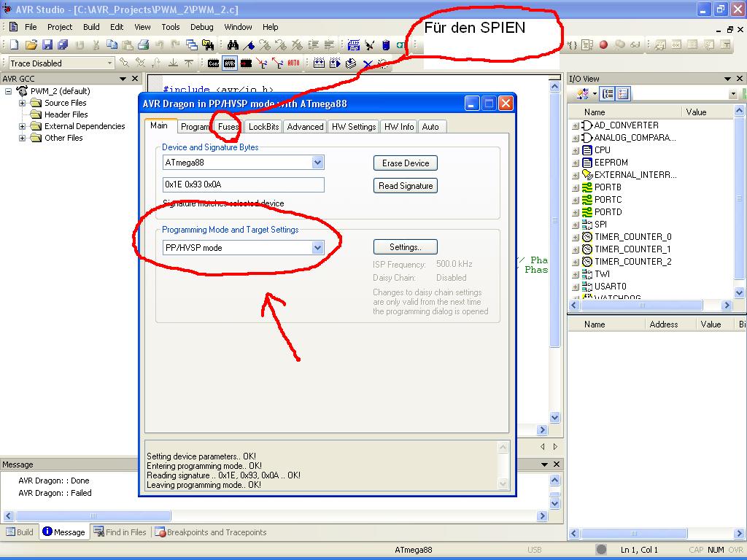Expand the PORTB node in I/O View
The image size is (747, 560).
[575, 187]
